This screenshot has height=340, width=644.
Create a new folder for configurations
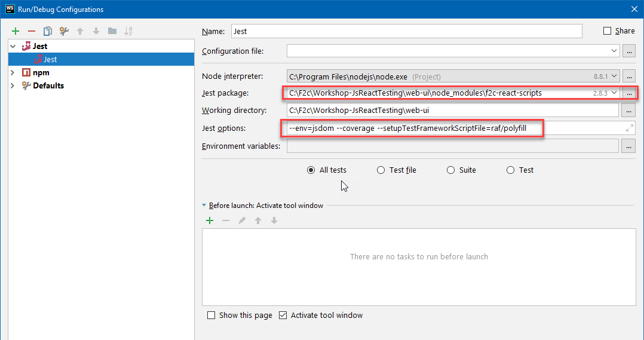[x=112, y=31]
